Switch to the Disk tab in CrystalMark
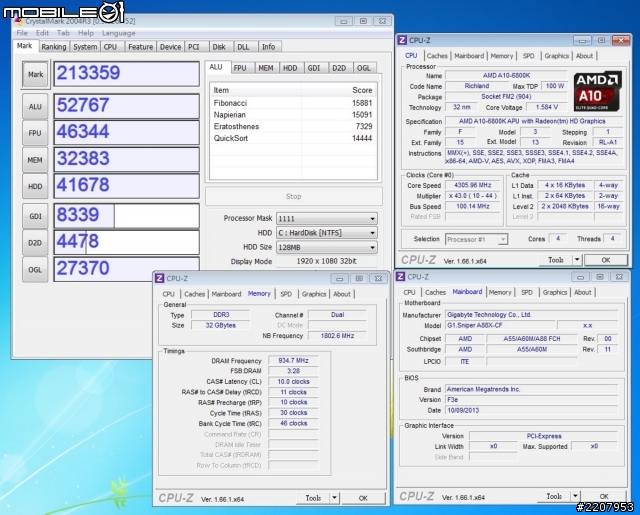The height and width of the screenshot is (515, 640). click(219, 47)
